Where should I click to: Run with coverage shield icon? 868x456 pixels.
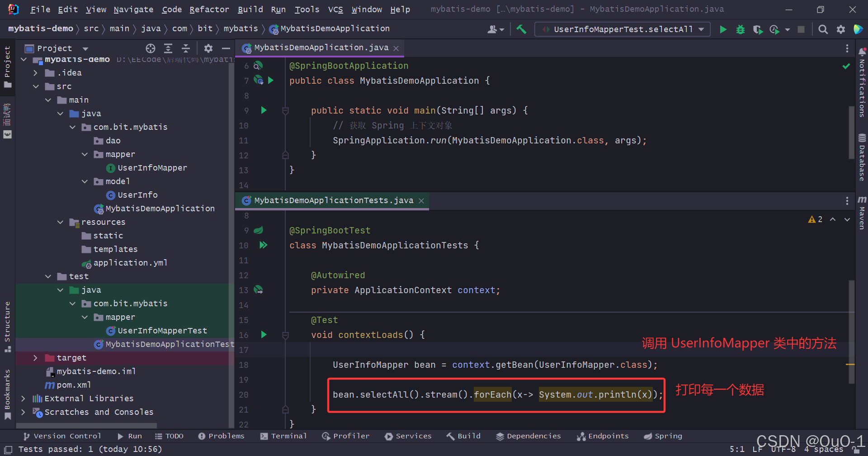point(758,29)
